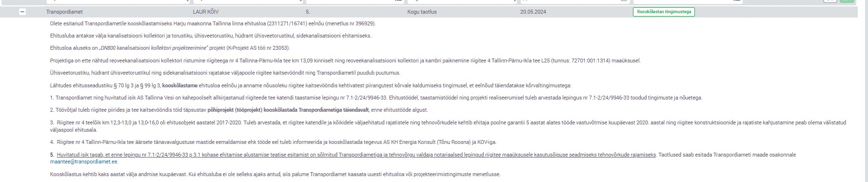Select the date cell '20.05.2024'

533,12
